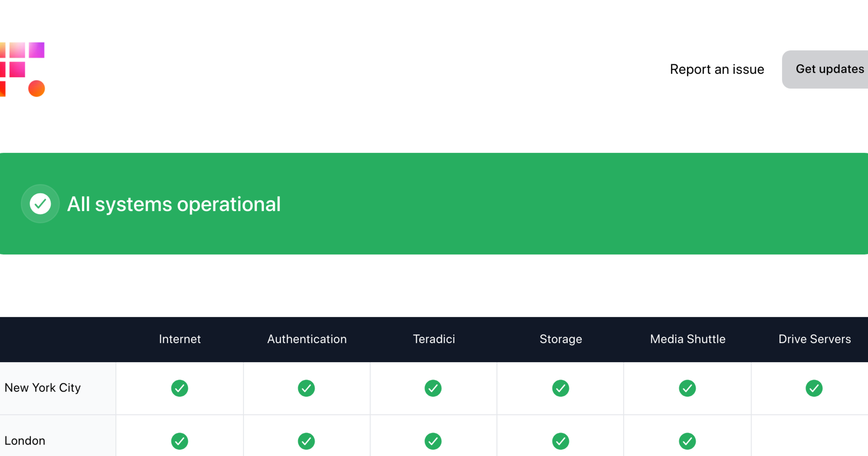Select the Internet column header

(x=180, y=339)
